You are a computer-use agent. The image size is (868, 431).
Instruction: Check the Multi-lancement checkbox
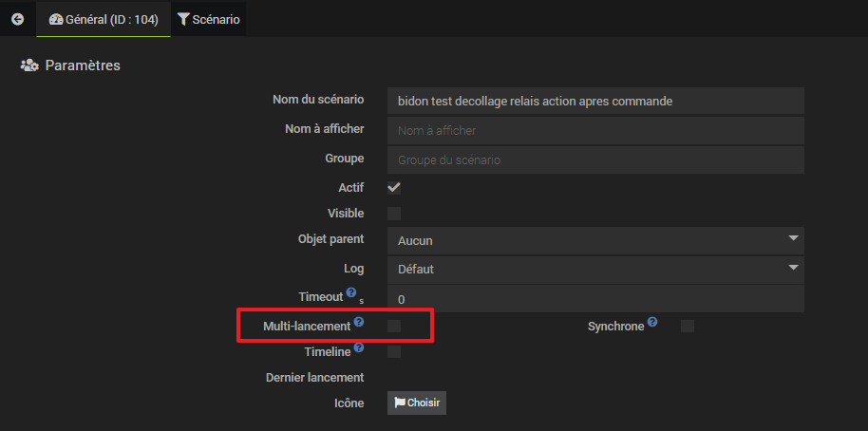394,327
